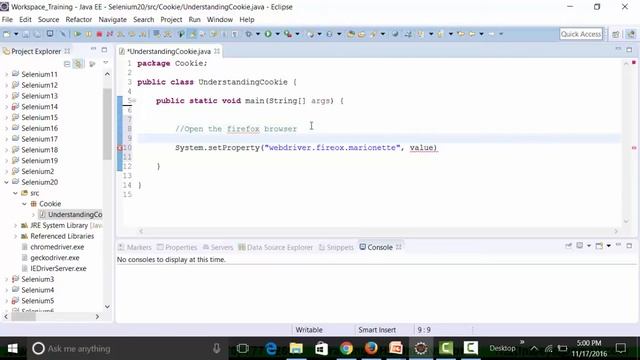640x360 pixels.
Task: Maximize the Console panel
Action: 629,246
